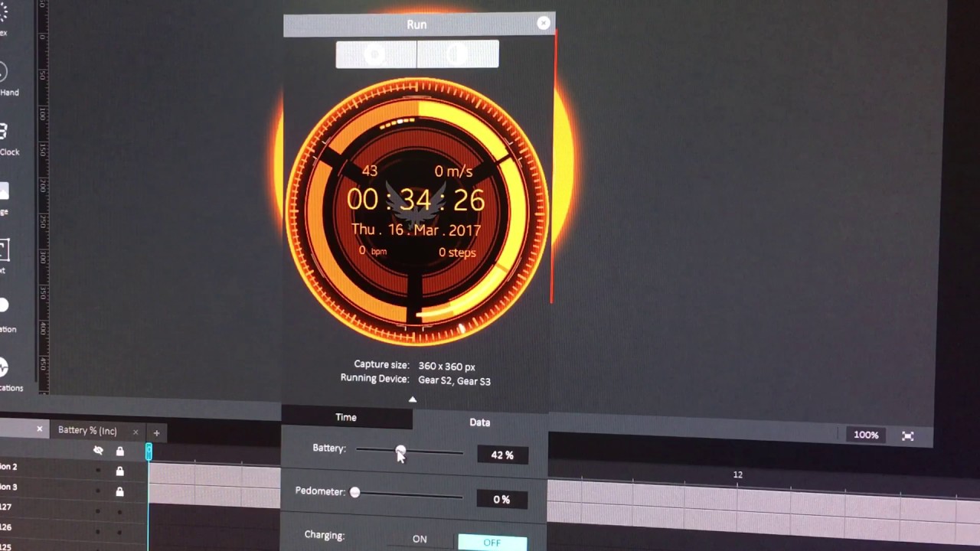Viewport: 980px width, 551px height.
Task: Select the layer row labeled 125
Action: [x=73, y=546]
